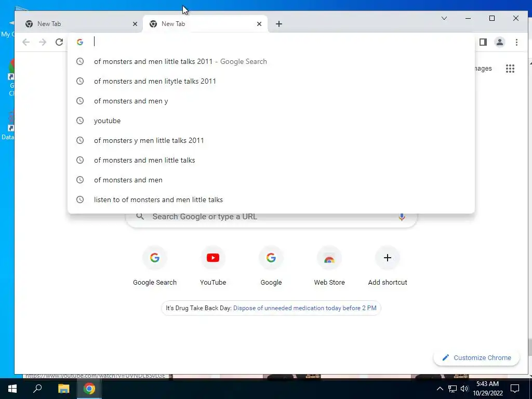Viewport: 532px width, 399px height.
Task: Choose suggestion 'of monsters and men litytle talks 2011'
Action: pos(271,81)
